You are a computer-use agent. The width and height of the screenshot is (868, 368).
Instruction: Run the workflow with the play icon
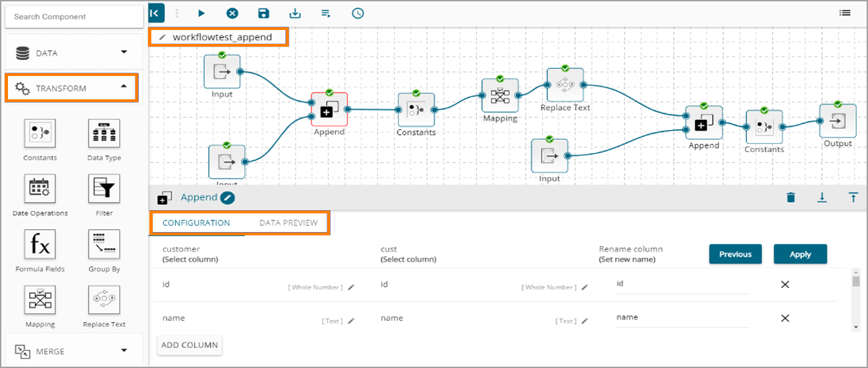201,13
